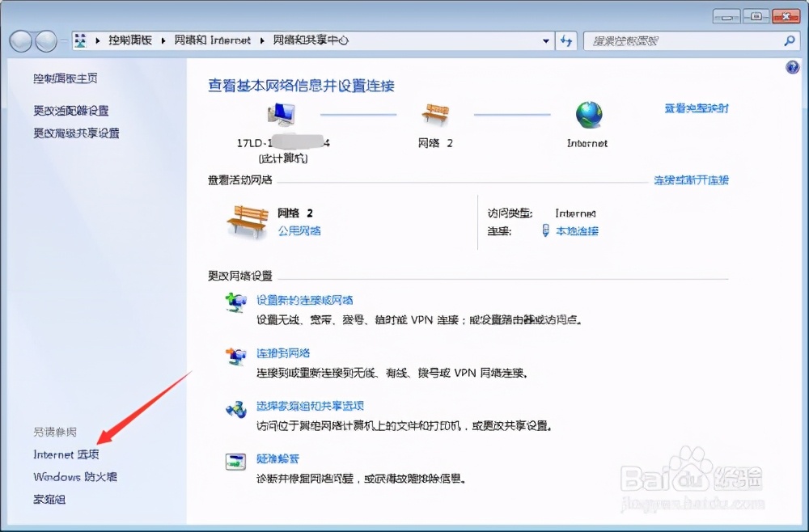The image size is (809, 532).
Task: Open Internet 选项 in the sidebar
Action: click(x=65, y=454)
